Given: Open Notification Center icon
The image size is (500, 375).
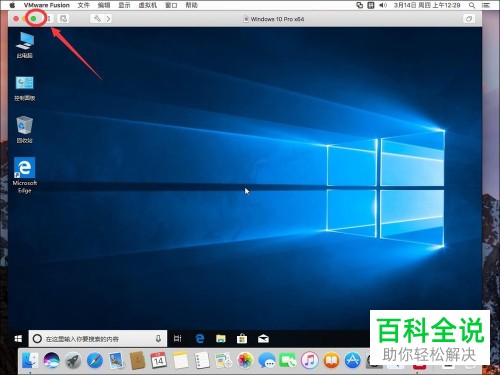Looking at the screenshot, I should tap(486, 5).
